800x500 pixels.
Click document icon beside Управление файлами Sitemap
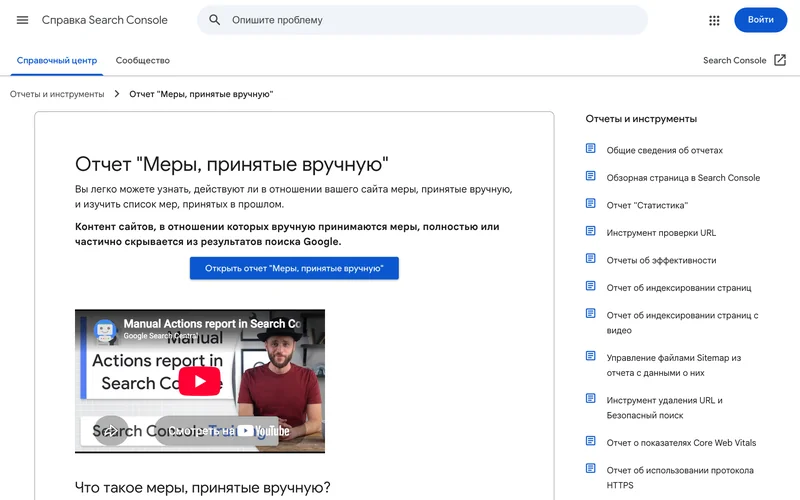[x=591, y=356]
